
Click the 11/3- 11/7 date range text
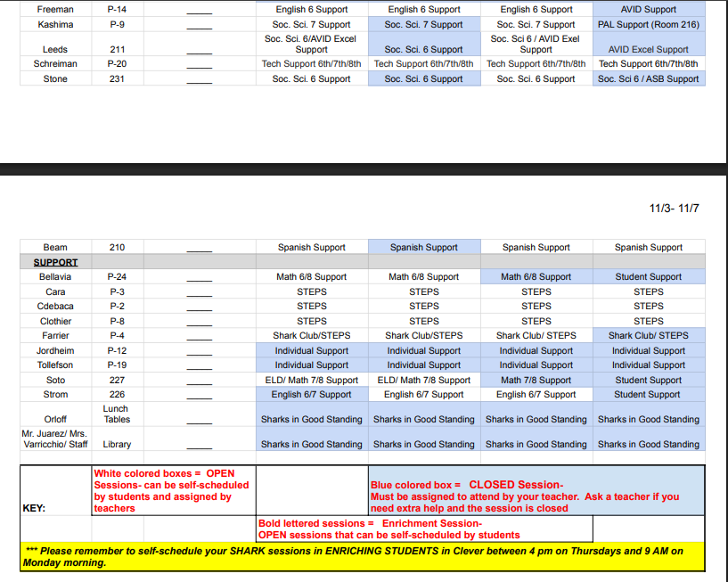pyautogui.click(x=675, y=209)
